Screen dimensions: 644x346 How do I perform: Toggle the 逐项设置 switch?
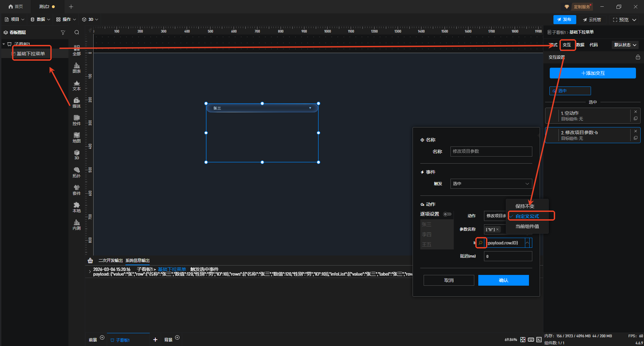click(447, 214)
